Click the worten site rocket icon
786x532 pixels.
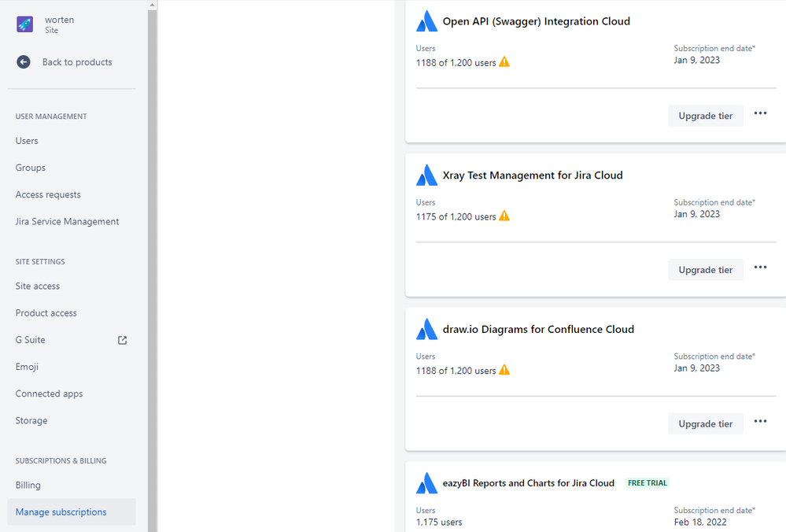(x=24, y=24)
